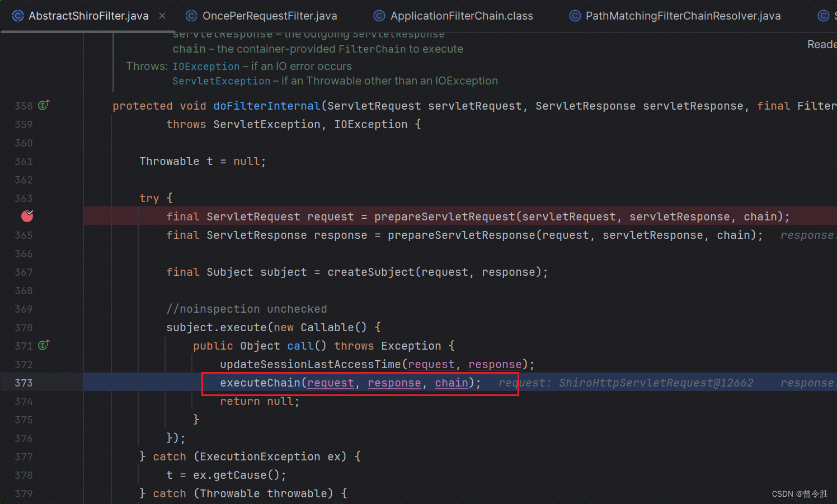The height and width of the screenshot is (504, 837).
Task: Open PathMatchingFilterChainResolver.java tab
Action: point(683,16)
